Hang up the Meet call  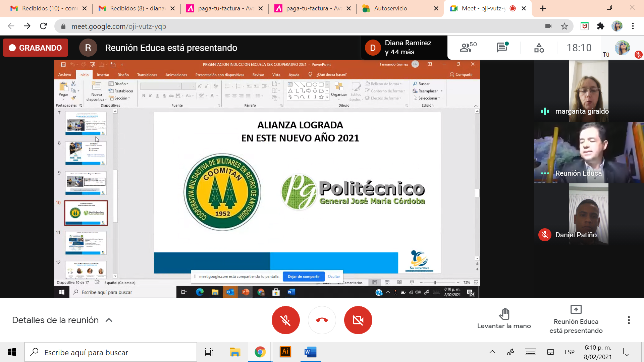(322, 320)
